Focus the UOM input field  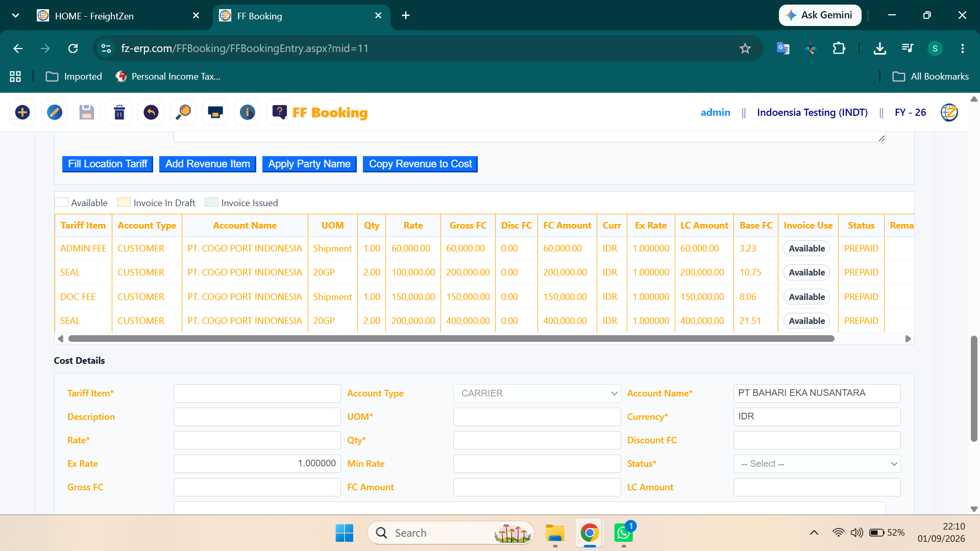537,417
